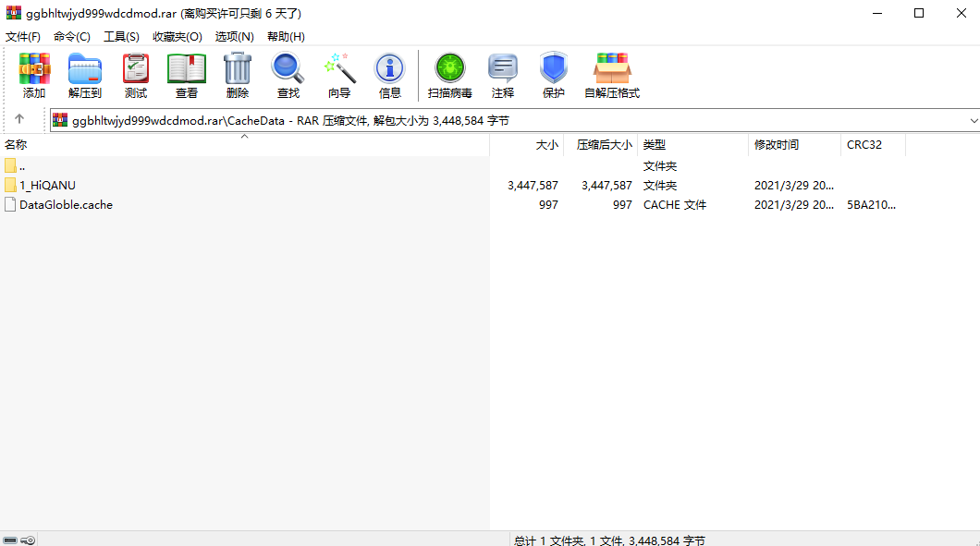Click the 注释 (Comment) toolbar icon

coord(503,68)
